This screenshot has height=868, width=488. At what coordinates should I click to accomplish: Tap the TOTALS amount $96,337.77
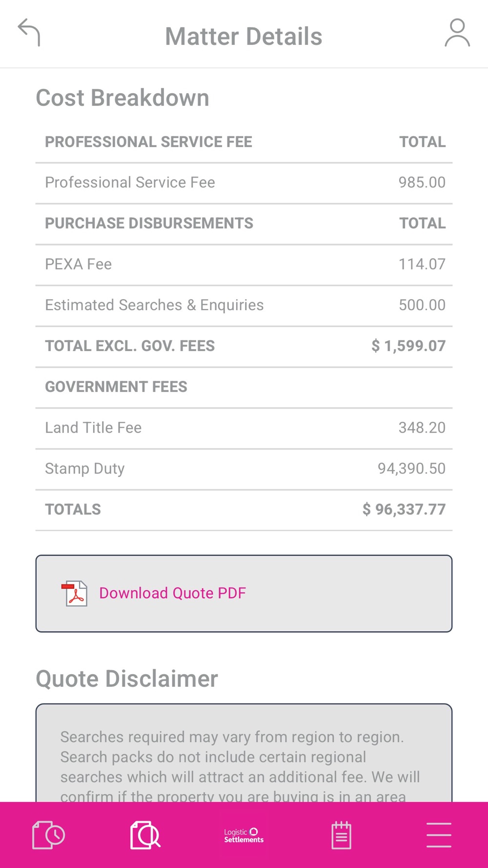click(x=404, y=510)
